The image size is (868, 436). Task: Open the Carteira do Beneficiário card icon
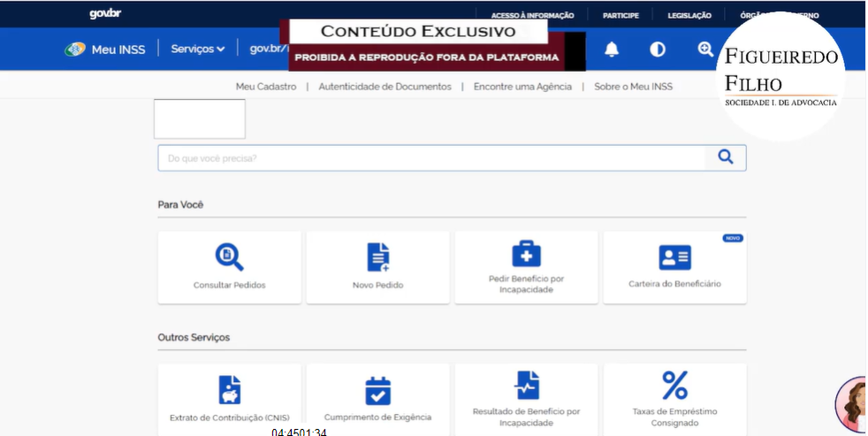pos(674,257)
